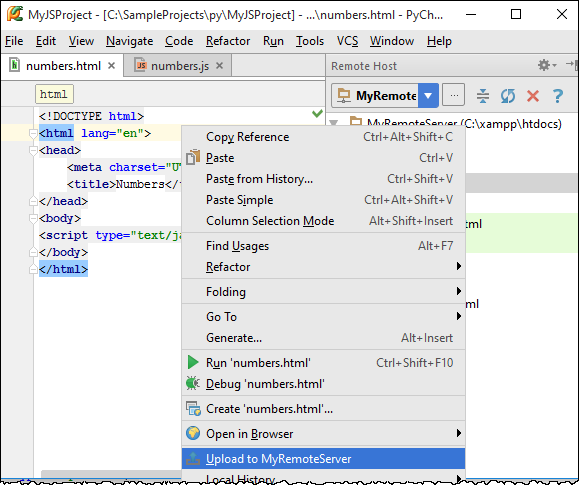The image size is (580, 485).
Task: Click the red X delete icon
Action: click(533, 96)
